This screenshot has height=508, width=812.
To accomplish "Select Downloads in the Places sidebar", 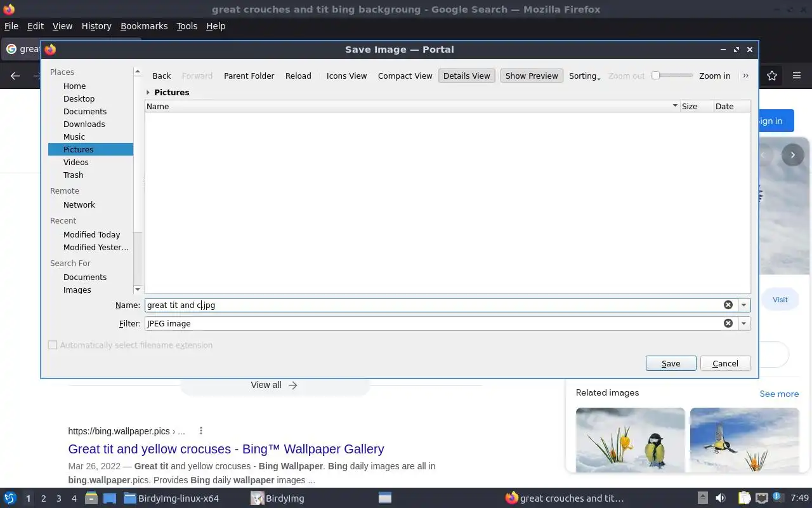I will tap(84, 124).
